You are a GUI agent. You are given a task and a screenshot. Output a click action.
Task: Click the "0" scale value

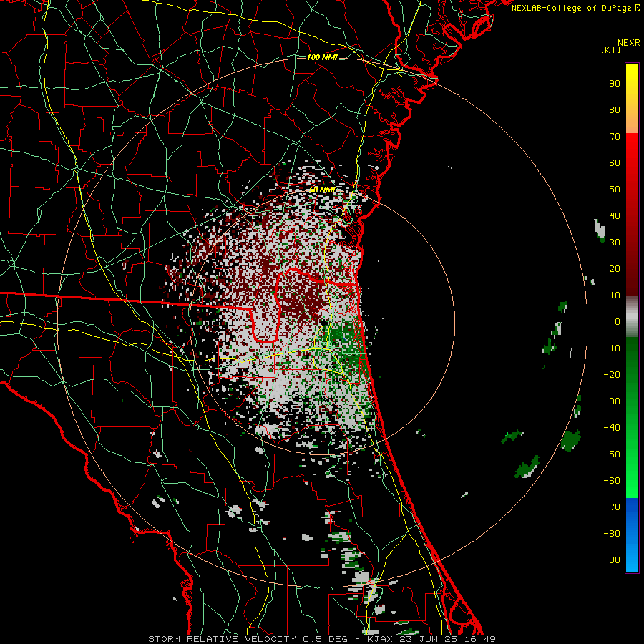[x=618, y=321]
